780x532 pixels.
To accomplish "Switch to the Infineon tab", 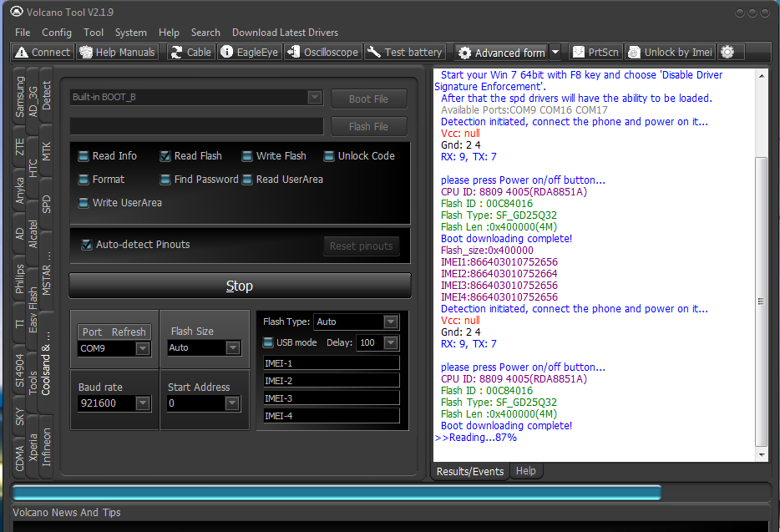I will click(46, 447).
